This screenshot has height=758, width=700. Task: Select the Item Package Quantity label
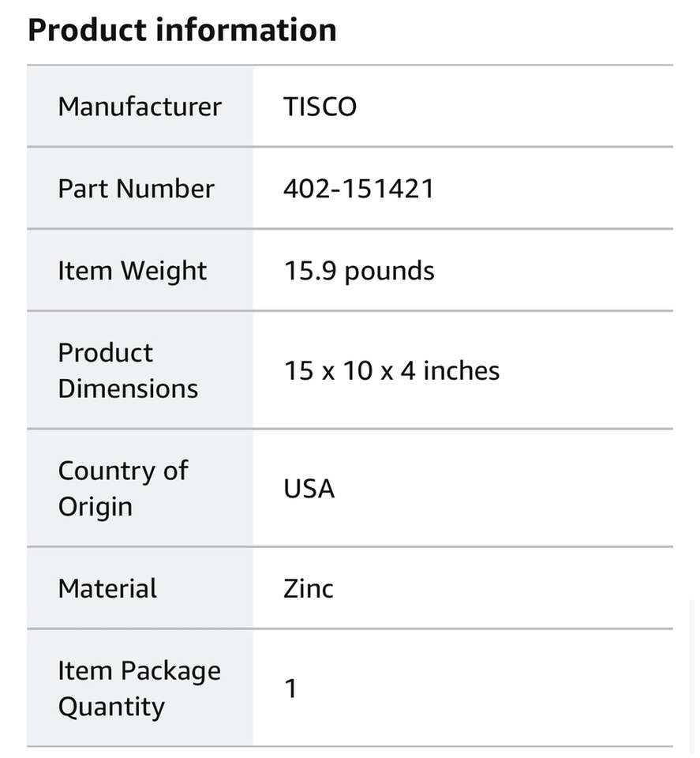click(x=139, y=689)
